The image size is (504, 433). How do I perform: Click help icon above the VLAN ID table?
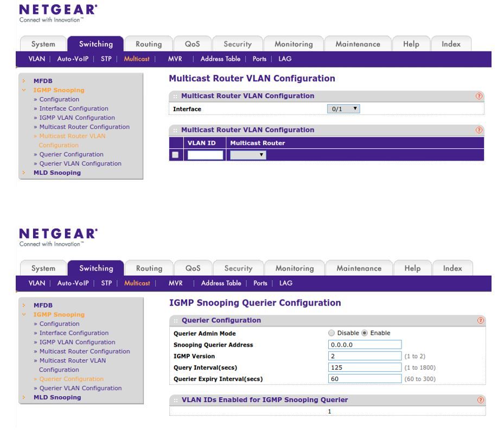pyautogui.click(x=479, y=130)
